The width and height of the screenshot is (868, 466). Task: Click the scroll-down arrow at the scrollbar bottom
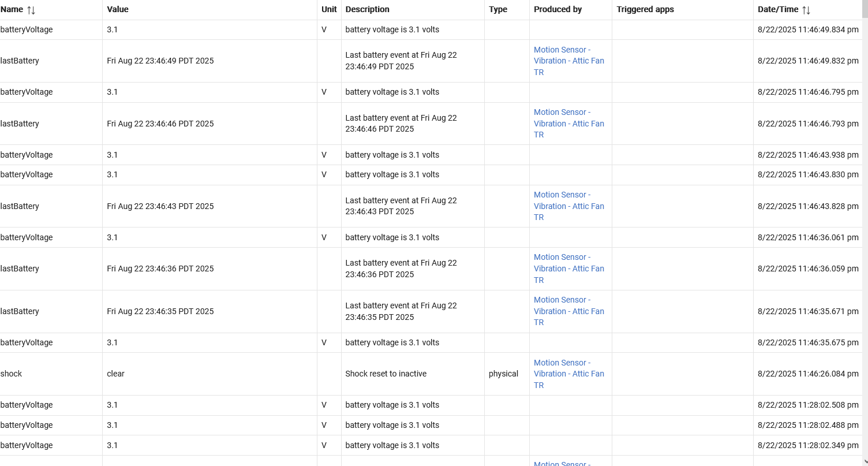click(x=865, y=461)
